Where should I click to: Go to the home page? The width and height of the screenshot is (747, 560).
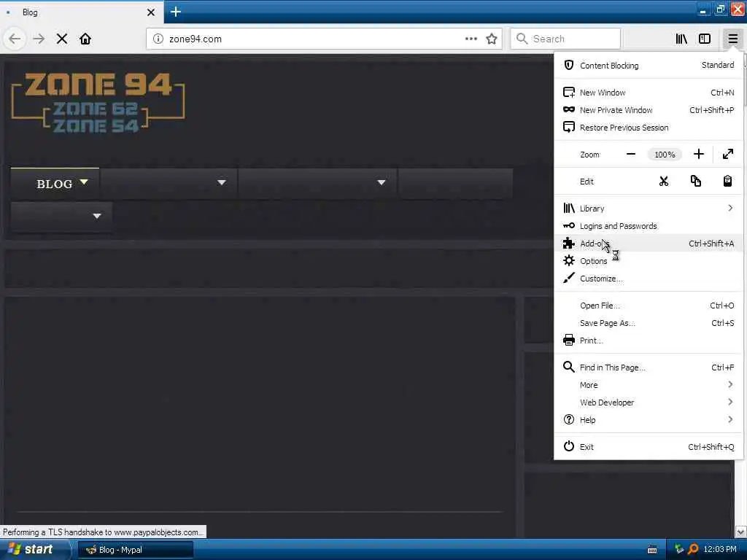tap(85, 39)
